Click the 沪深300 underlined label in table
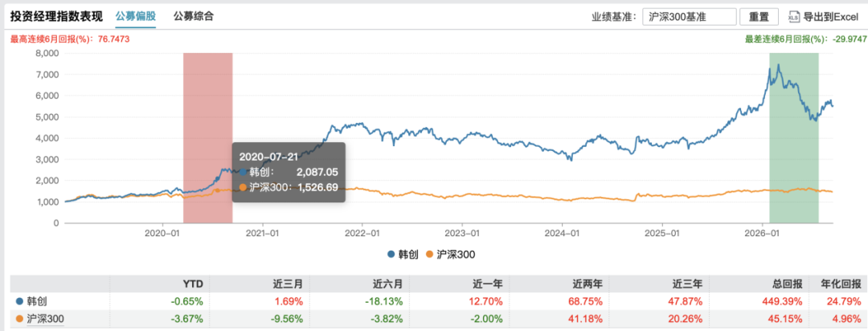868x331 pixels. coord(45,320)
